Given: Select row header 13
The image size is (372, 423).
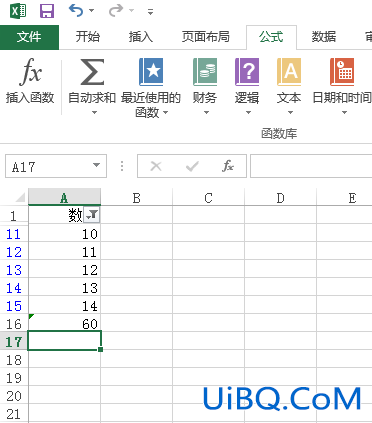Looking at the screenshot, I should (14, 270).
